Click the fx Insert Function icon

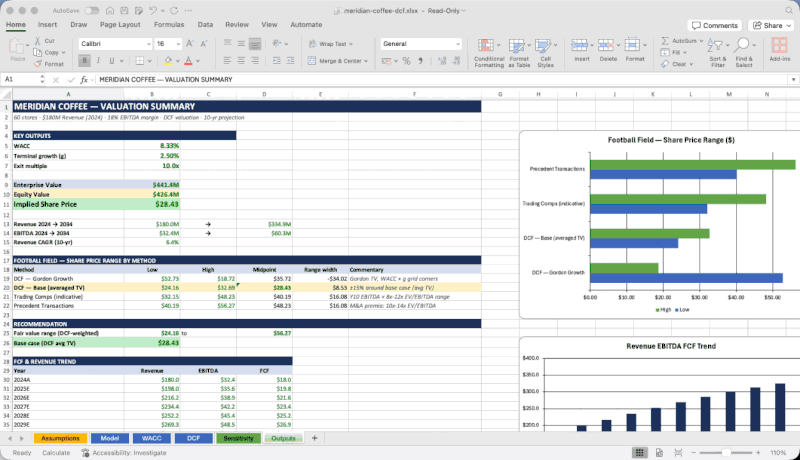(84, 80)
